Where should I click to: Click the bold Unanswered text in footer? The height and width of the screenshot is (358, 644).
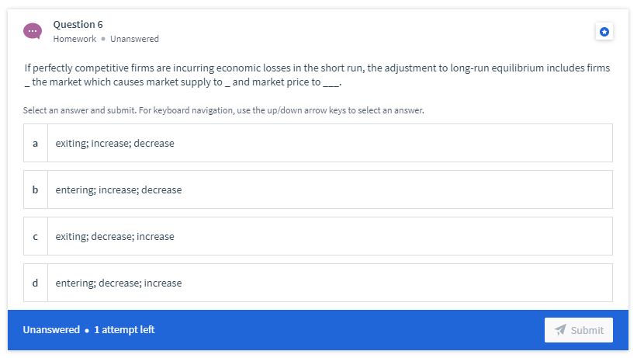(x=51, y=329)
